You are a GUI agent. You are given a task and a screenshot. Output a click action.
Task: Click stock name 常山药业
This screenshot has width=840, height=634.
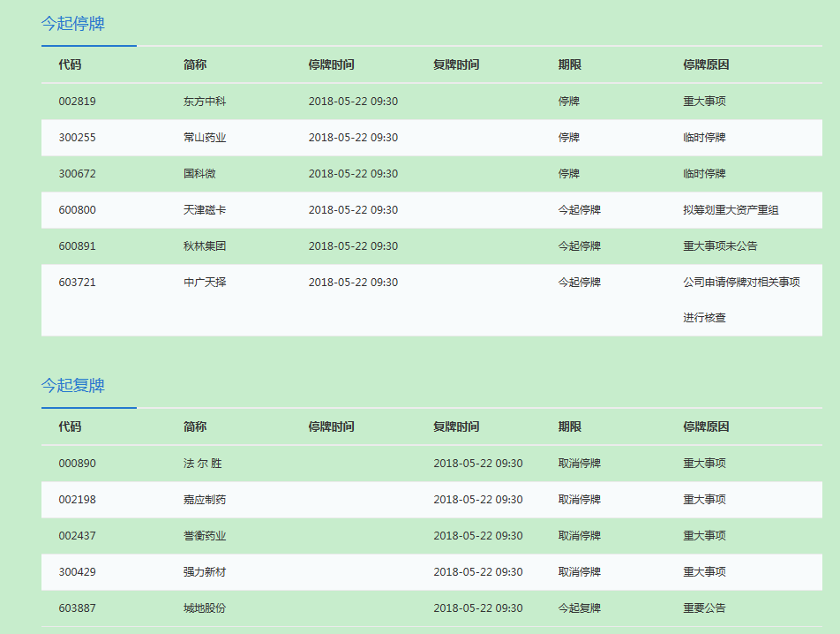205,138
